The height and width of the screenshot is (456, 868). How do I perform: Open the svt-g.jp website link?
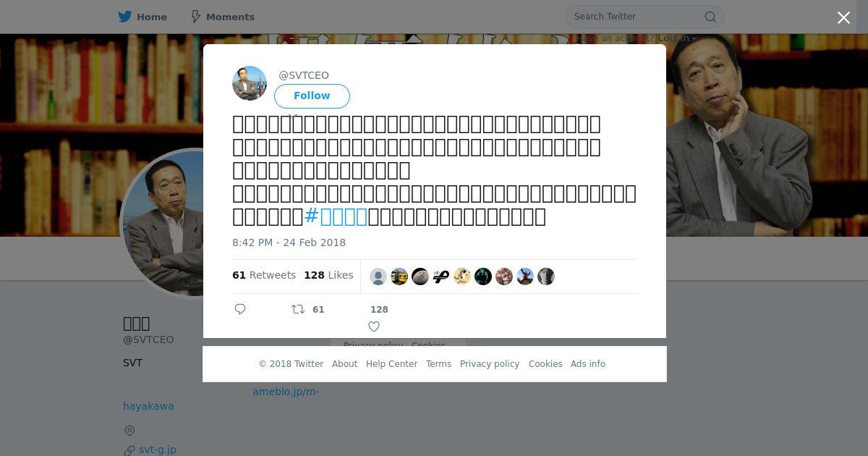(158, 449)
